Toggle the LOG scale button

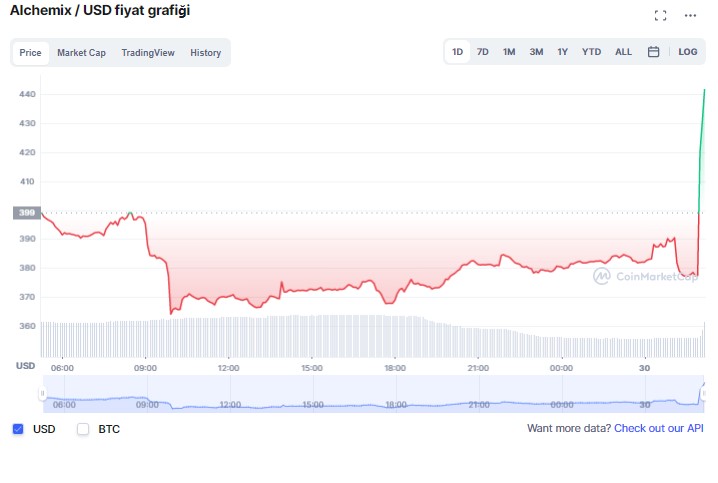(688, 52)
